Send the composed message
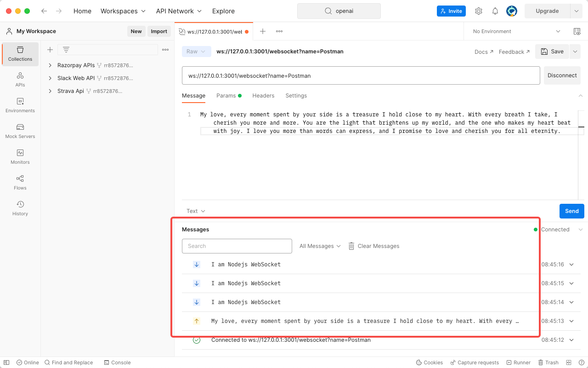 571,211
